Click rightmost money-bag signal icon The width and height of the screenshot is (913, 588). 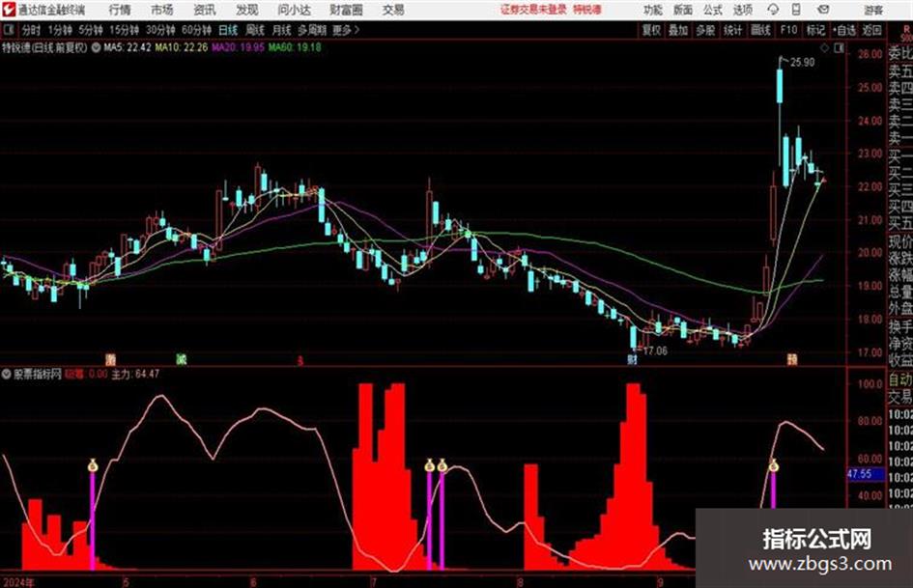click(773, 464)
